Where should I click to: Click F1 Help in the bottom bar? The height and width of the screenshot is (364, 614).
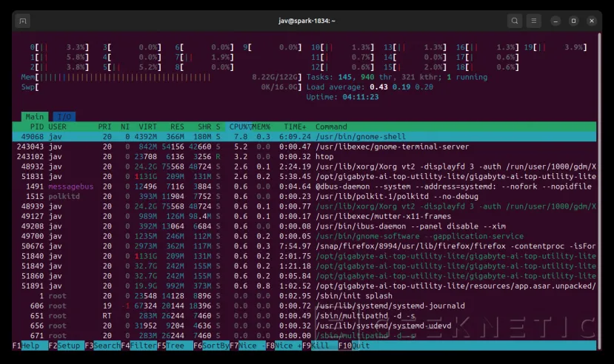(x=30, y=346)
